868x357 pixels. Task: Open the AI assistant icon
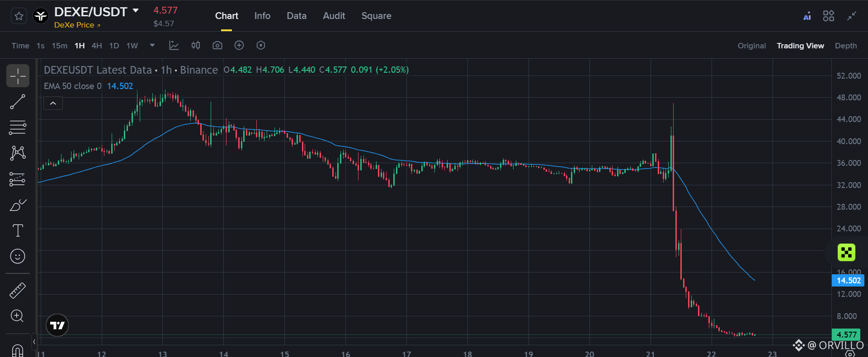(807, 16)
